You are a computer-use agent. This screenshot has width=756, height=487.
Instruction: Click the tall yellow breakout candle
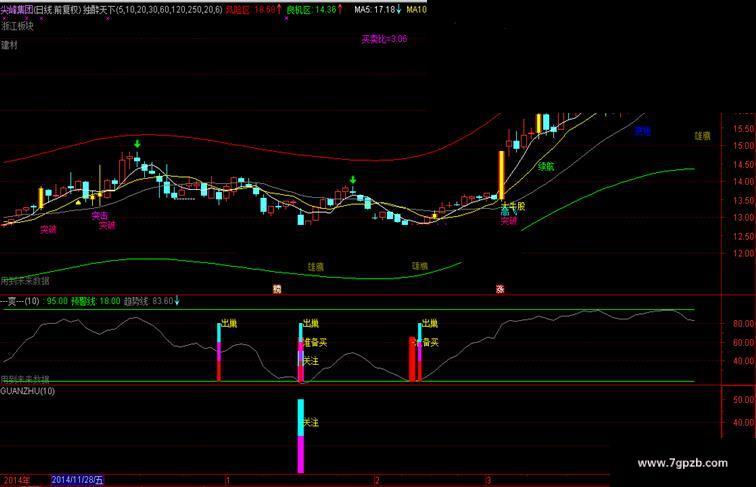coord(501,175)
